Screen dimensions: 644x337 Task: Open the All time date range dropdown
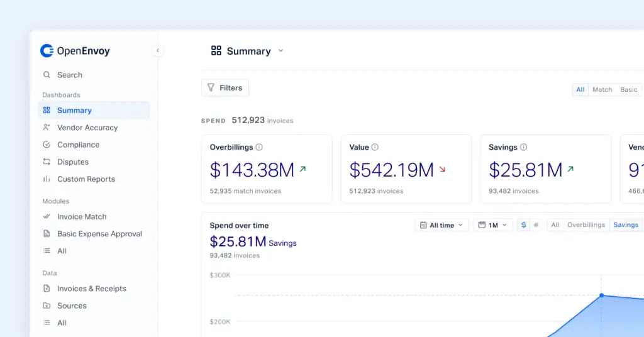point(442,225)
